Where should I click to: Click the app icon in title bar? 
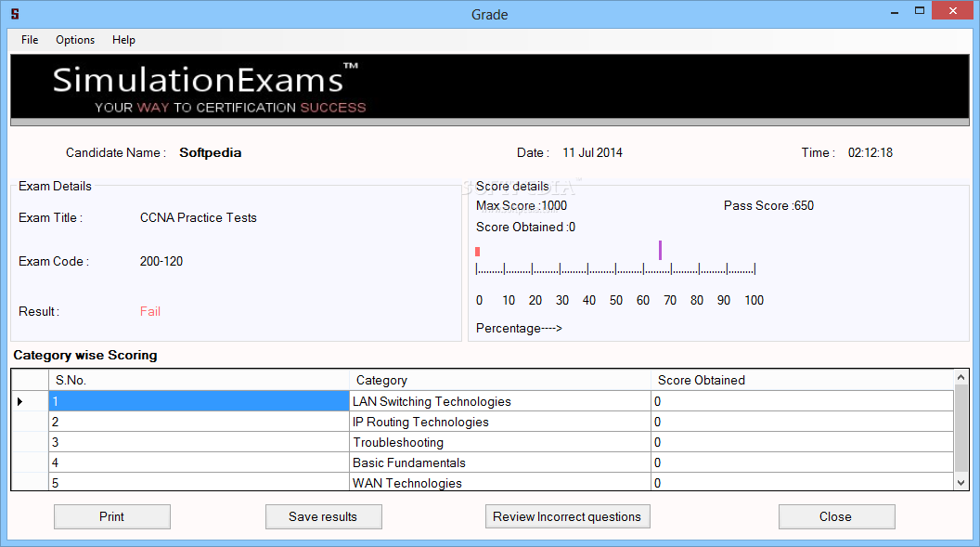coord(15,14)
